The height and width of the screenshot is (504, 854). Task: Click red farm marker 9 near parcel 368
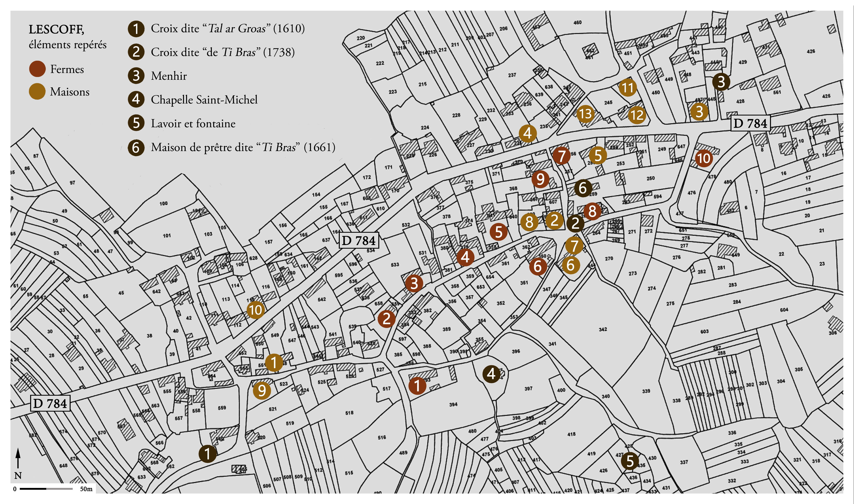point(540,179)
